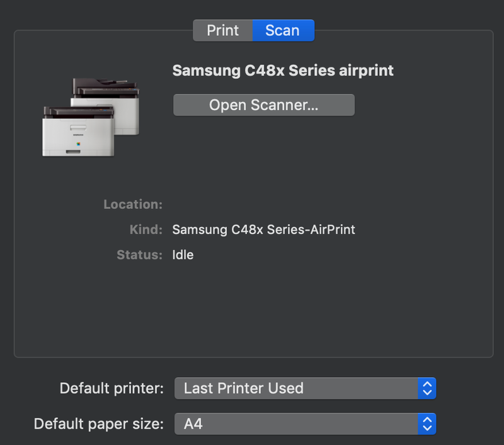Click the Location label
Image resolution: width=504 pixels, height=445 pixels.
click(x=133, y=205)
